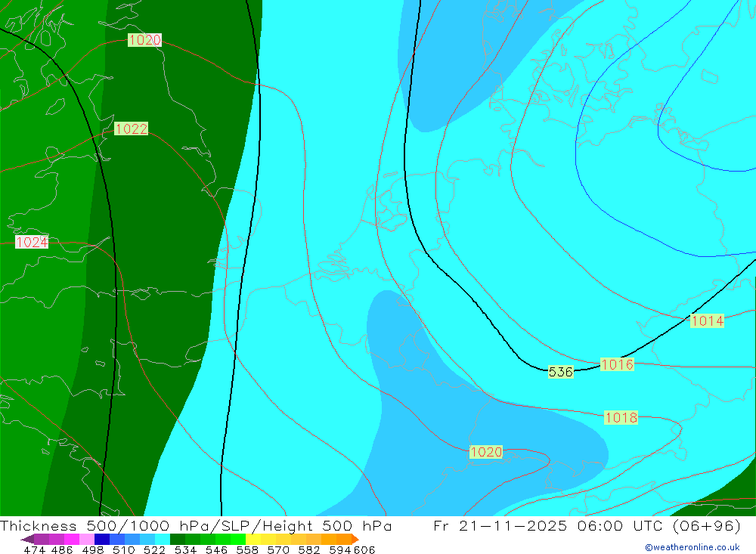This screenshot has width=756, height=554.
Task: Click the 1016 isobar label
Action: point(617,364)
